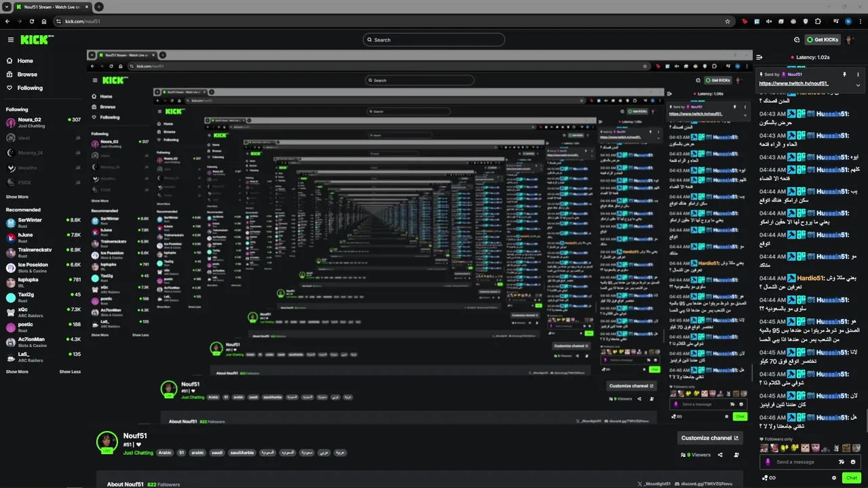Click the kick.com/nouf51 address bar
Screen dimensions: 868x488
click(393, 21)
